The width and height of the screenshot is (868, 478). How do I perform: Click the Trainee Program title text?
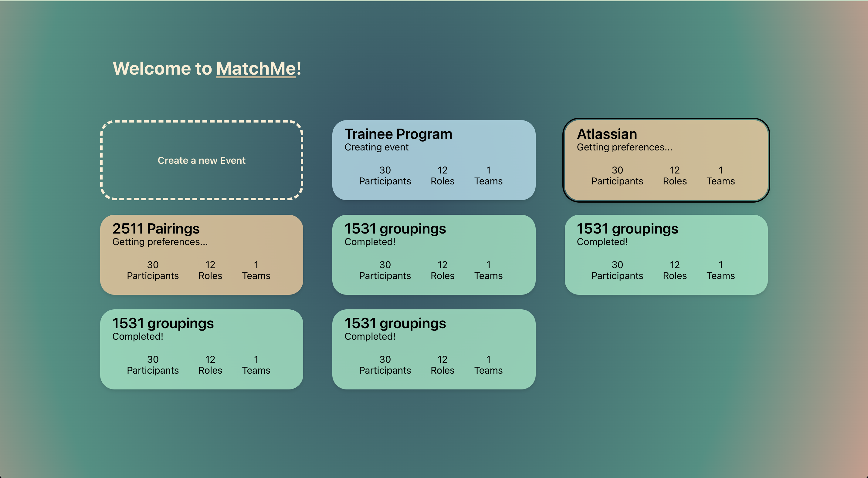[x=398, y=134]
